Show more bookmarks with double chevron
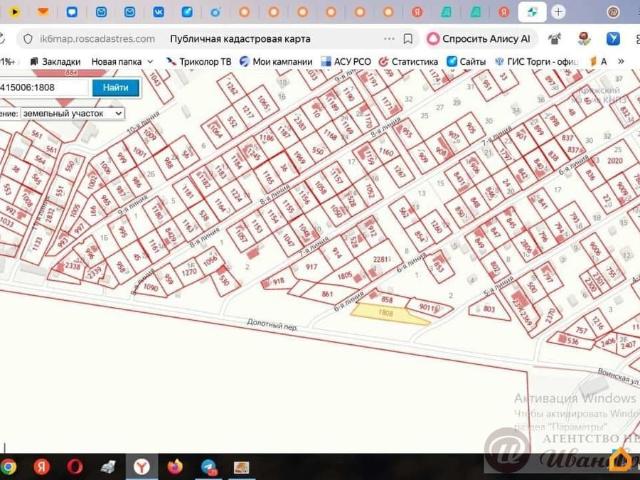 [x=621, y=62]
